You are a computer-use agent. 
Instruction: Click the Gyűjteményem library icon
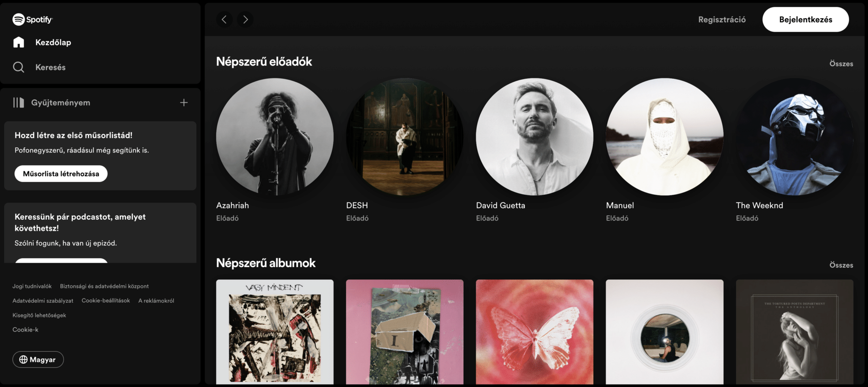[19, 102]
